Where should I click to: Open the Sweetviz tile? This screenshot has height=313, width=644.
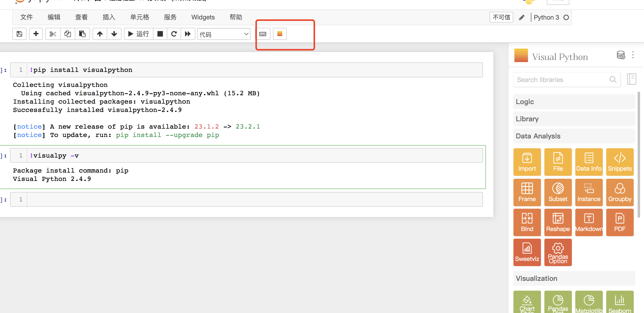pos(527,253)
